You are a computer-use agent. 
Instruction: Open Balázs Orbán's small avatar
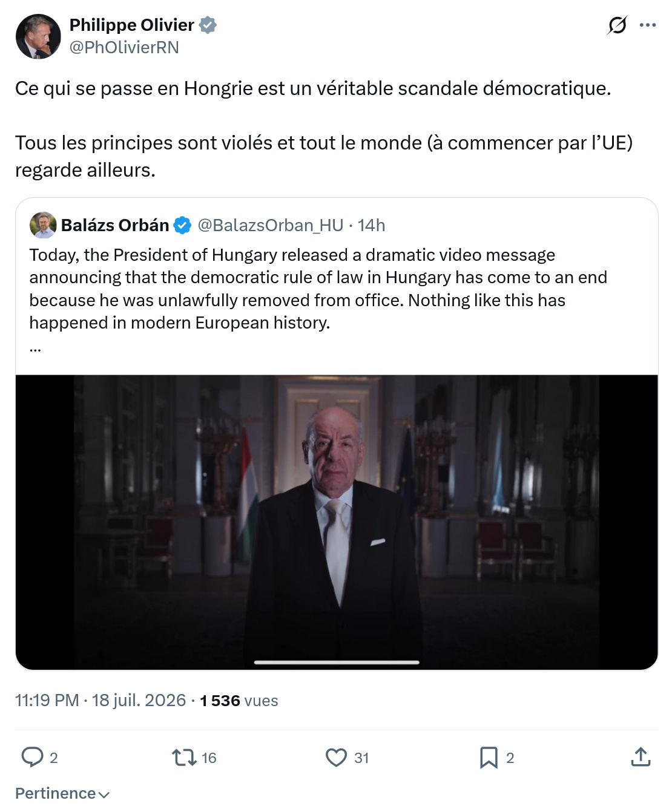click(43, 225)
